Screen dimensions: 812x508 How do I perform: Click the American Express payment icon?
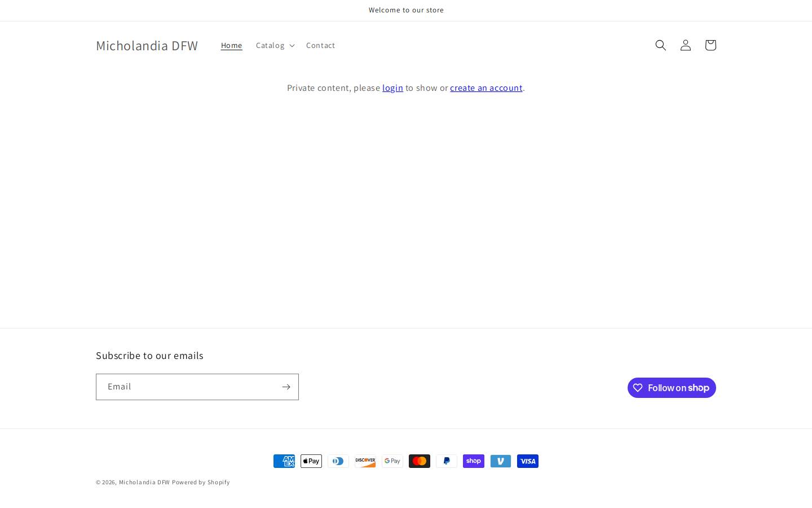[284, 461]
